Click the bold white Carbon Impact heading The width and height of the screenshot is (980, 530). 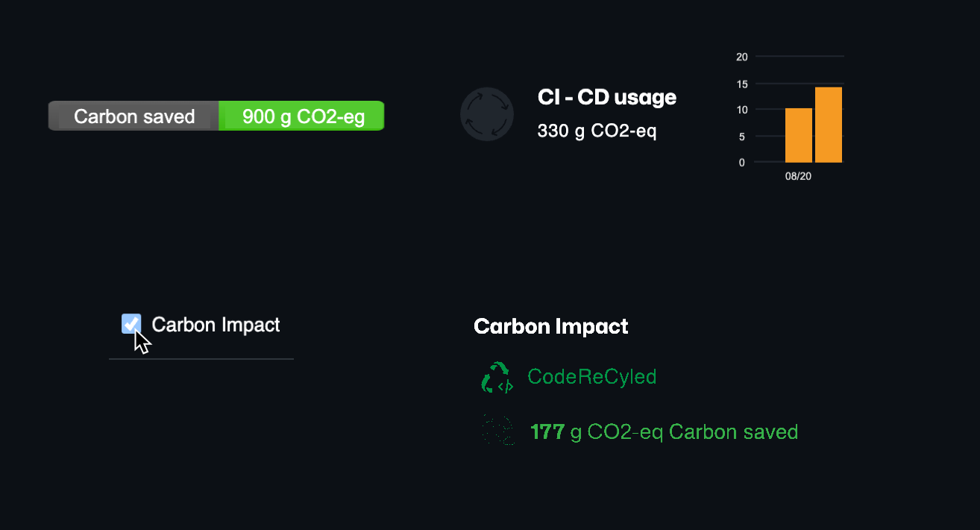[550, 326]
